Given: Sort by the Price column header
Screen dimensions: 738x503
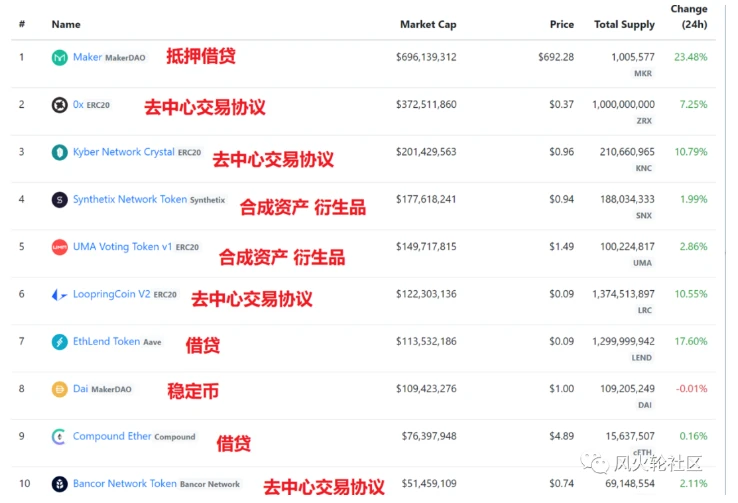Looking at the screenshot, I should 562,24.
